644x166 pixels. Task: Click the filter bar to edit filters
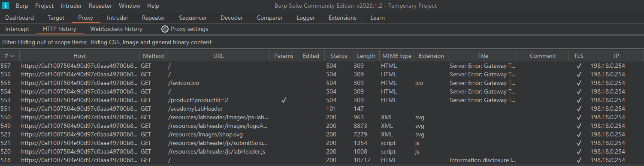(322, 42)
